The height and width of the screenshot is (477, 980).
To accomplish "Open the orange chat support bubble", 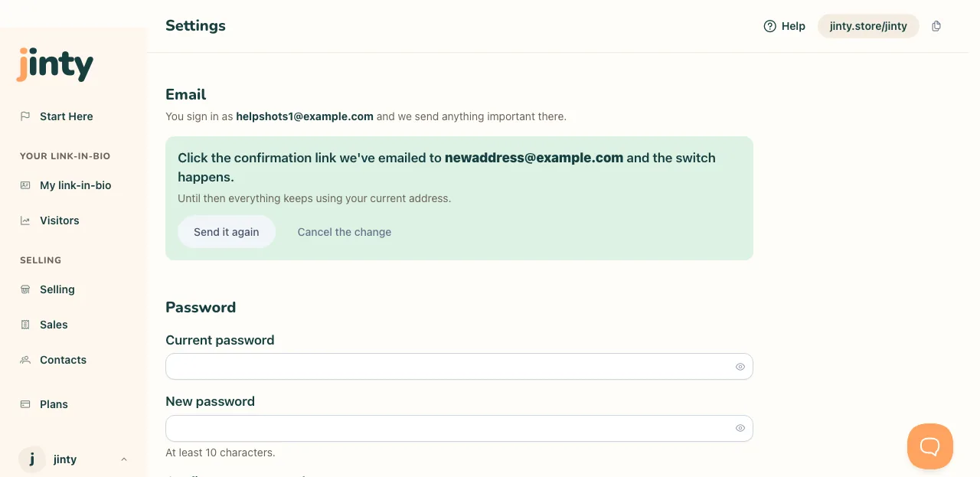I will click(x=930, y=446).
